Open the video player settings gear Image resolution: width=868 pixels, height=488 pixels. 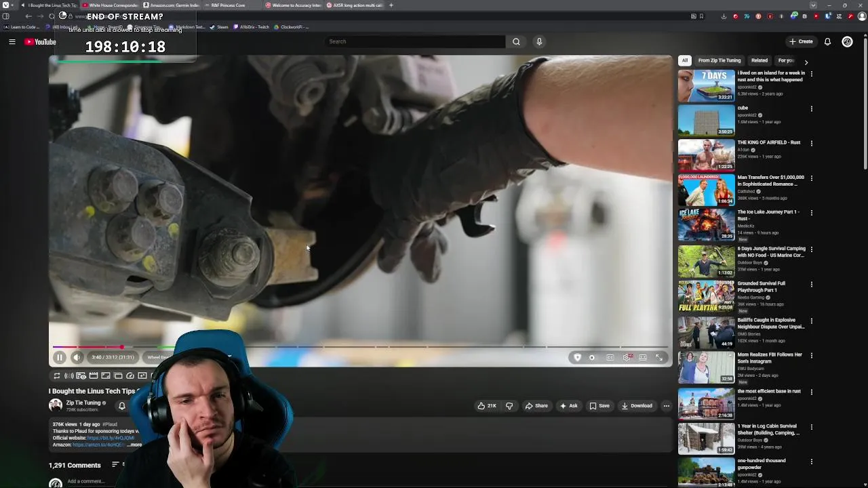[x=627, y=357]
